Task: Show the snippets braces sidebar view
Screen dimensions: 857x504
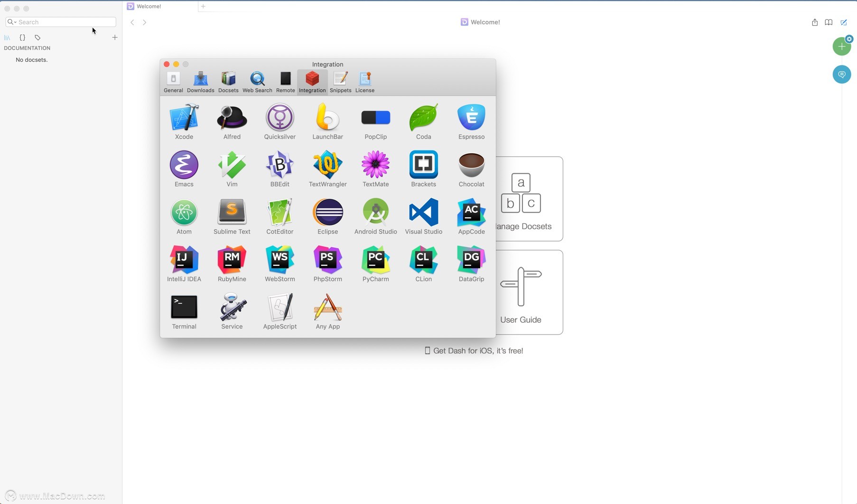Action: coord(22,37)
